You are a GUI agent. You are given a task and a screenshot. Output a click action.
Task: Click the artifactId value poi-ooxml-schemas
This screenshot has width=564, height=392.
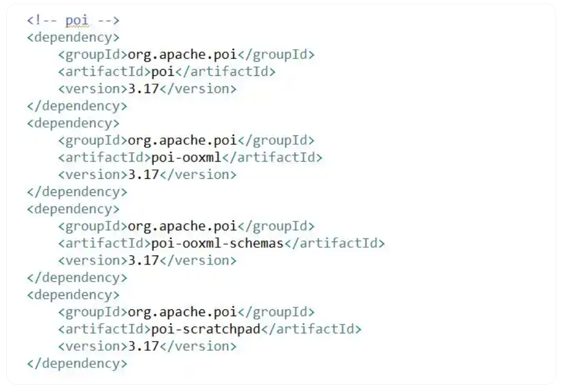[x=218, y=243]
